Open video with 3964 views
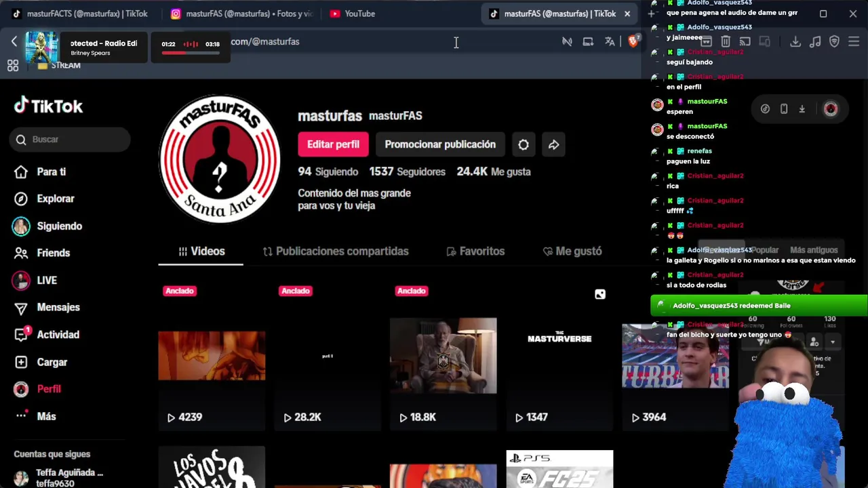 pyautogui.click(x=675, y=356)
